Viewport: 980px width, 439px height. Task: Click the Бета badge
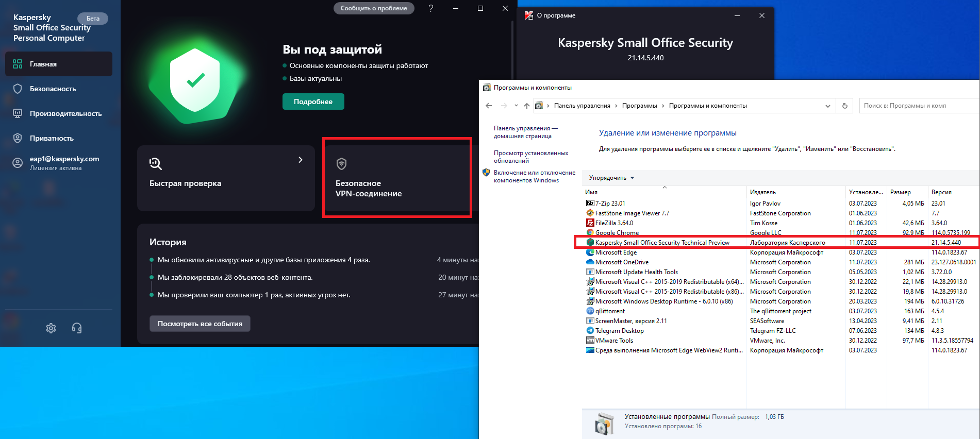click(93, 19)
